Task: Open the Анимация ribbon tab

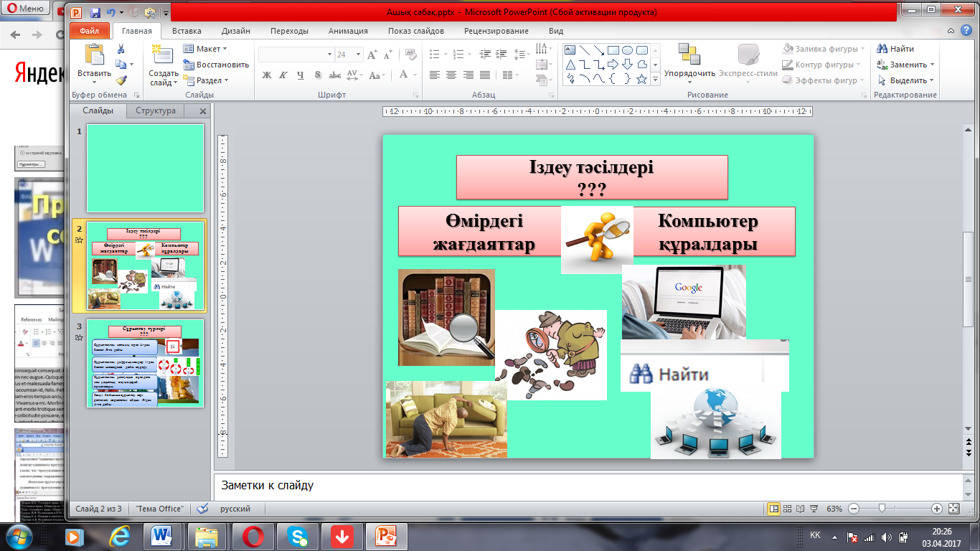Action: (x=348, y=31)
